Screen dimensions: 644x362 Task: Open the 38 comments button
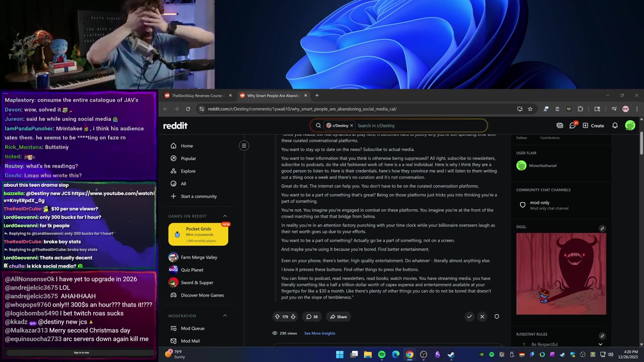tap(312, 317)
